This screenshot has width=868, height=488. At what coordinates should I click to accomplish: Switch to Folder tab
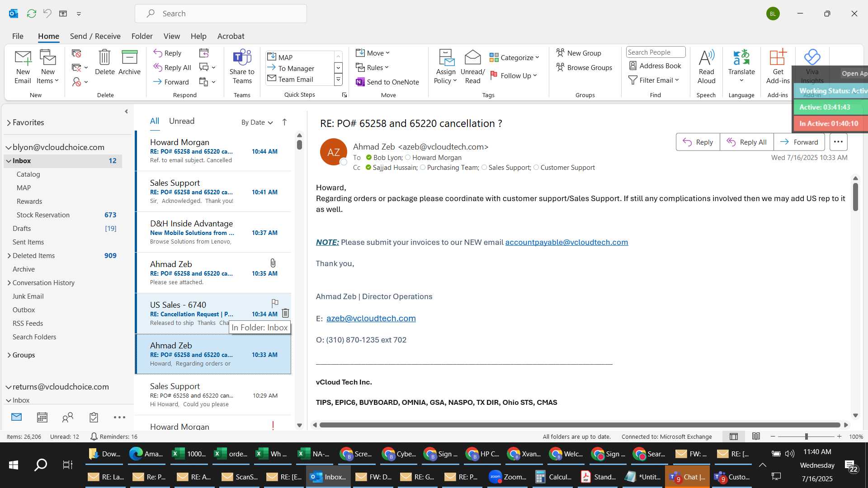[142, 36]
